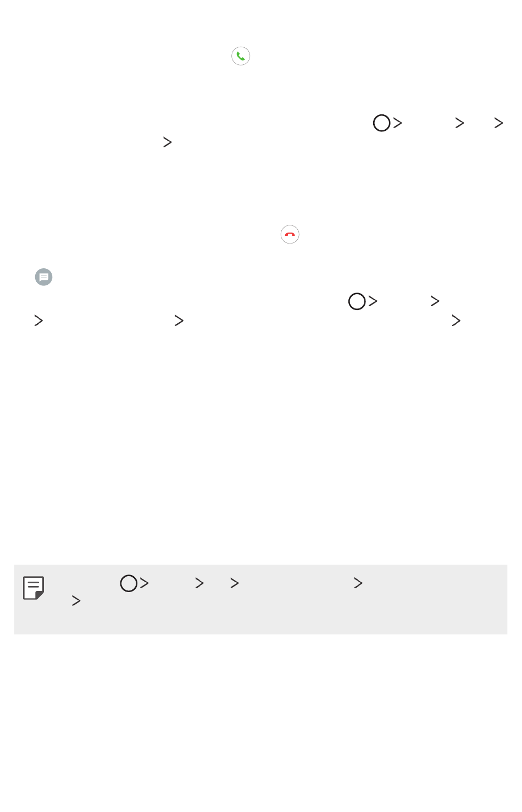The image size is (522, 812).
Task: Click the last chevron on the gray box's first line
Action: (x=358, y=583)
